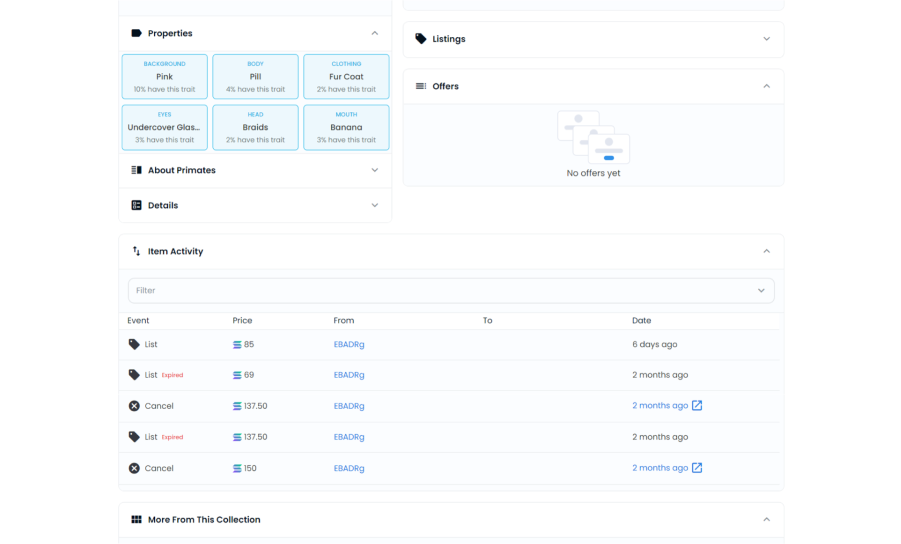Click external link icon on Cancel 137.50 row
The height and width of the screenshot is (544, 901).
coord(697,406)
